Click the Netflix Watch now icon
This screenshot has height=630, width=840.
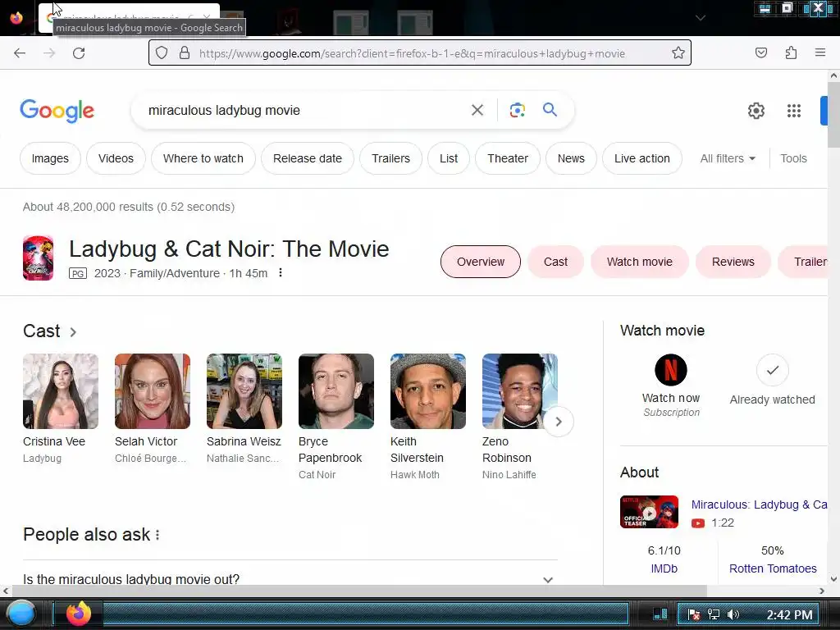point(671,370)
